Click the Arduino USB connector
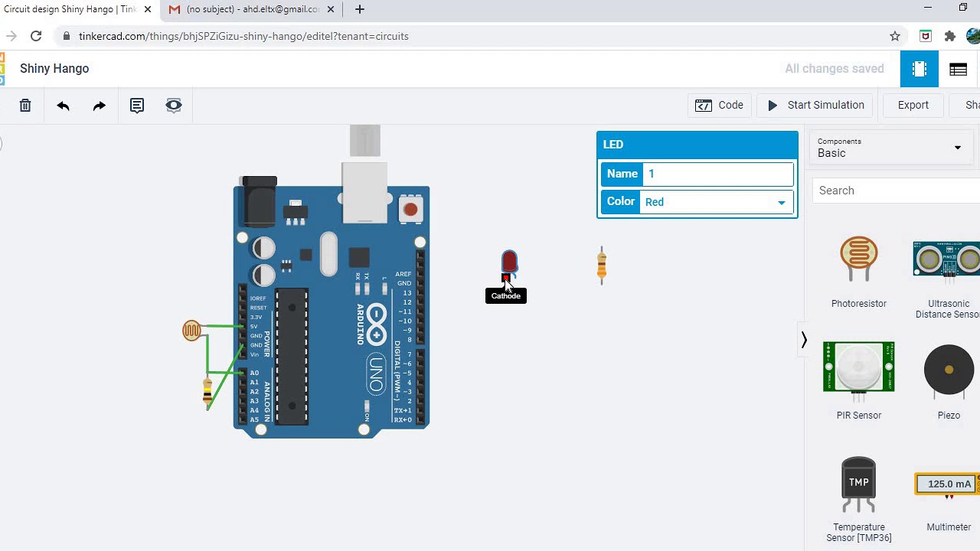Screen dimensions: 980x551 click(x=364, y=193)
